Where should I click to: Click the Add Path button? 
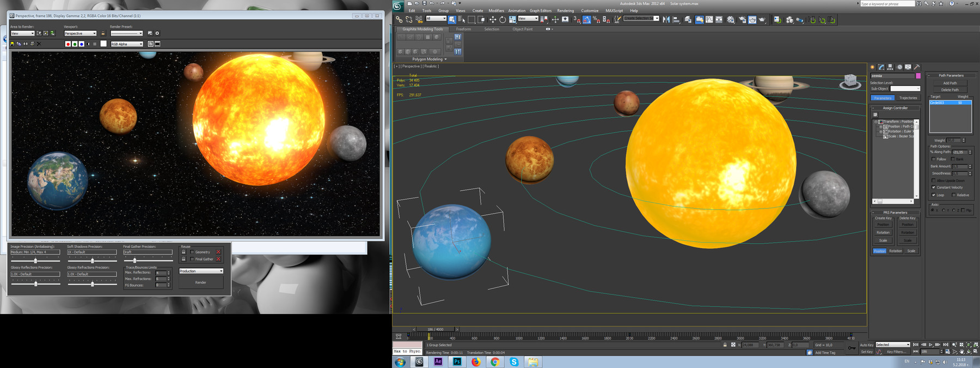coord(950,83)
